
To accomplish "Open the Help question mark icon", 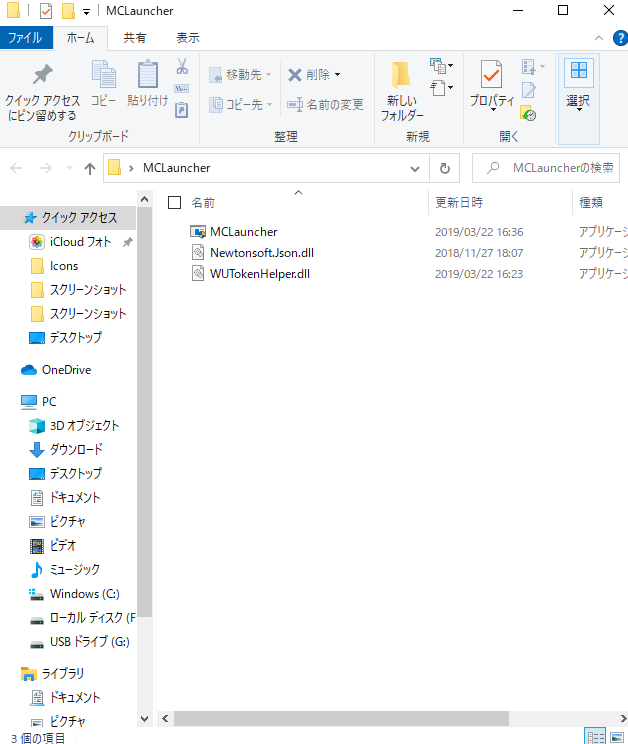I will [620, 38].
